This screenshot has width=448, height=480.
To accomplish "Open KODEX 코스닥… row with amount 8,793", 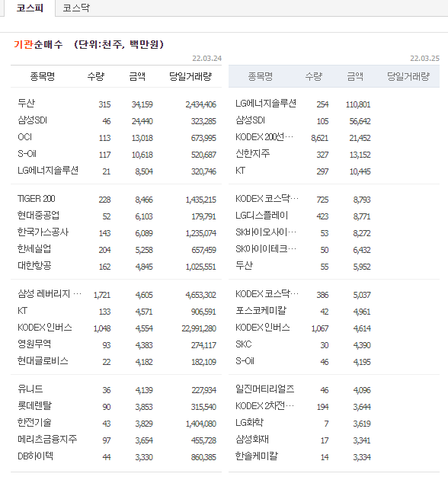I will pos(267,199).
